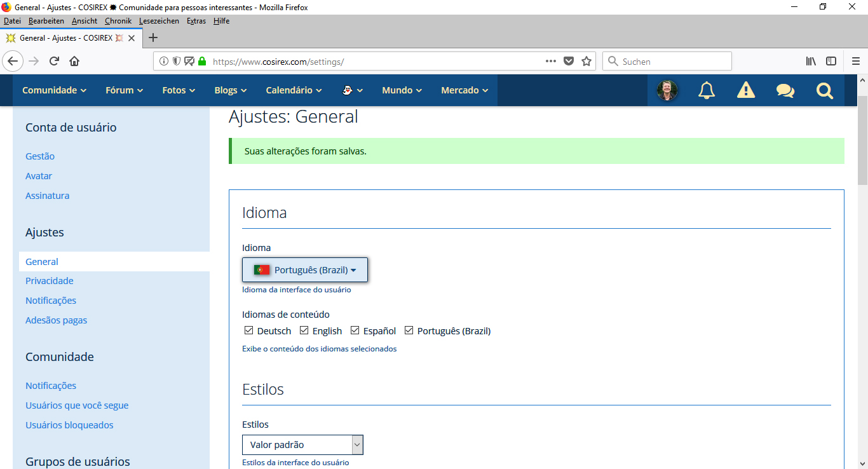Image resolution: width=868 pixels, height=469 pixels.
Task: Open the chat conversations icon
Action: [x=785, y=90]
